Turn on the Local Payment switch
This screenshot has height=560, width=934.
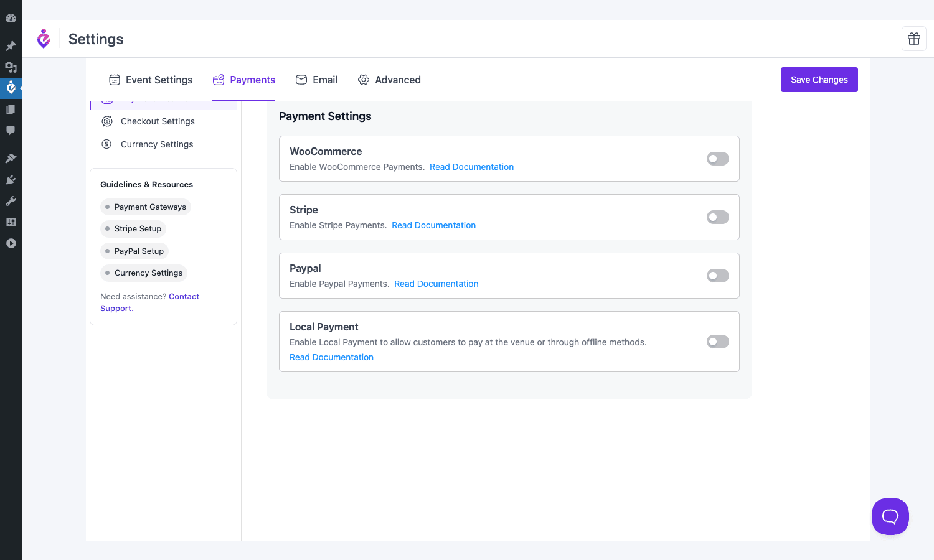click(x=718, y=342)
